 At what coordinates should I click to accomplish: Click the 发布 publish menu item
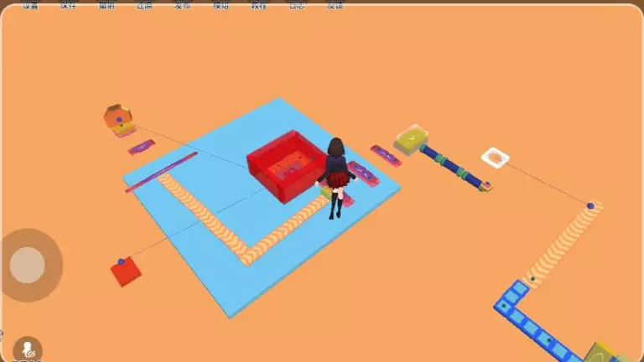coord(182,5)
